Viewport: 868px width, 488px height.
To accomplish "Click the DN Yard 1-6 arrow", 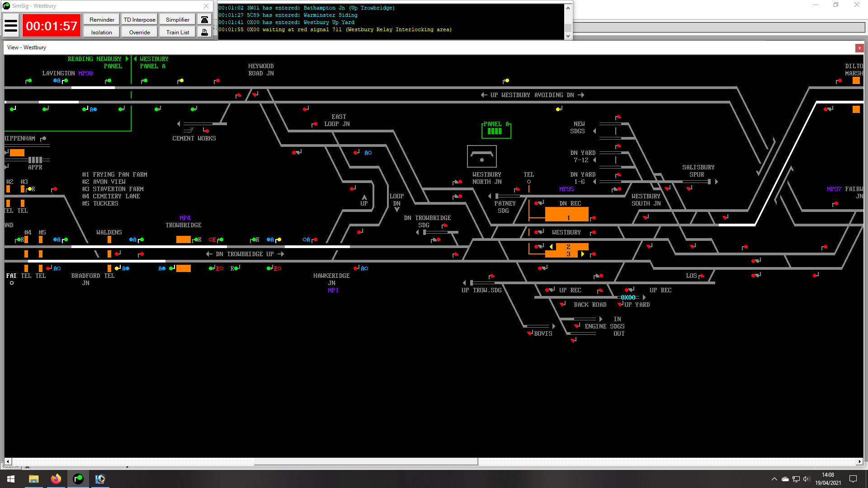I will point(594,182).
